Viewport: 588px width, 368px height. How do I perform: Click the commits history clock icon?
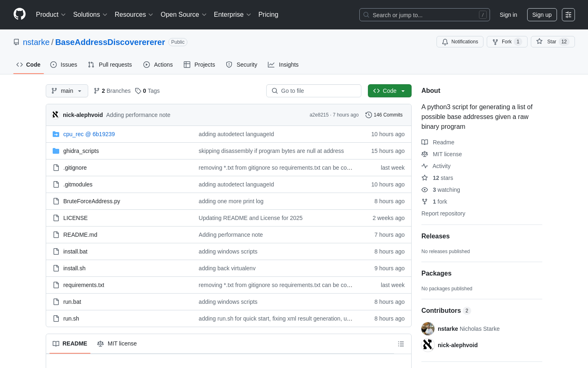369,115
